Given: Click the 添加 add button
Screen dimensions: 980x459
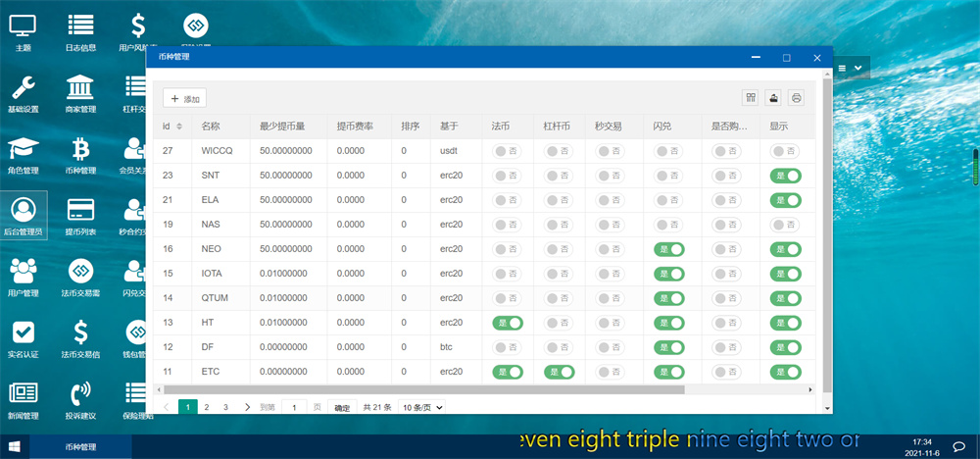Looking at the screenshot, I should point(184,99).
